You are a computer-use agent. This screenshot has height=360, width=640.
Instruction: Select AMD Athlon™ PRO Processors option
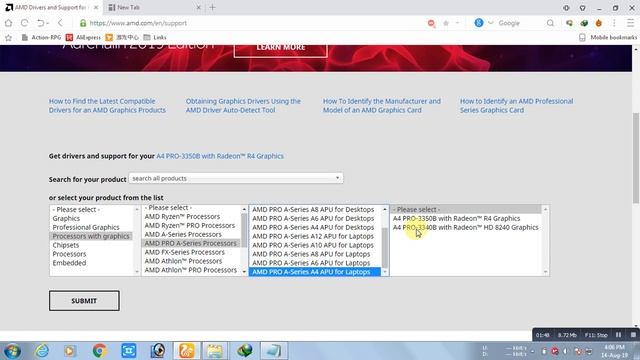coord(191,270)
